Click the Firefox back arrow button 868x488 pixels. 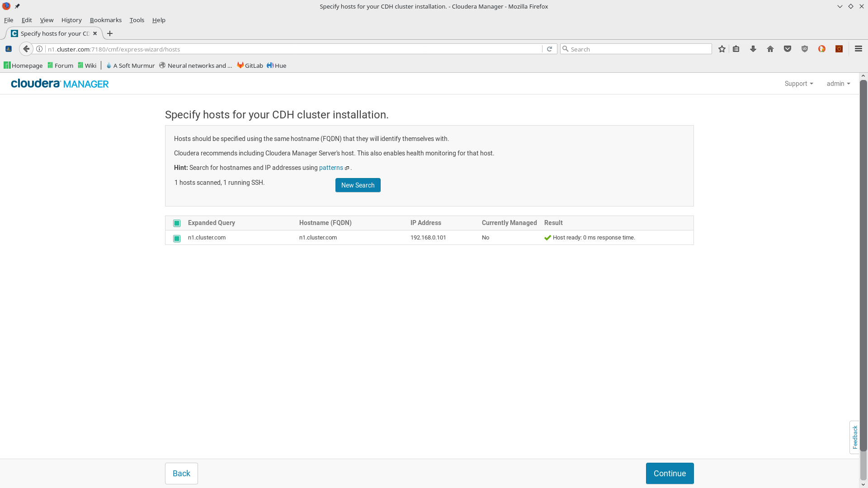click(26, 49)
